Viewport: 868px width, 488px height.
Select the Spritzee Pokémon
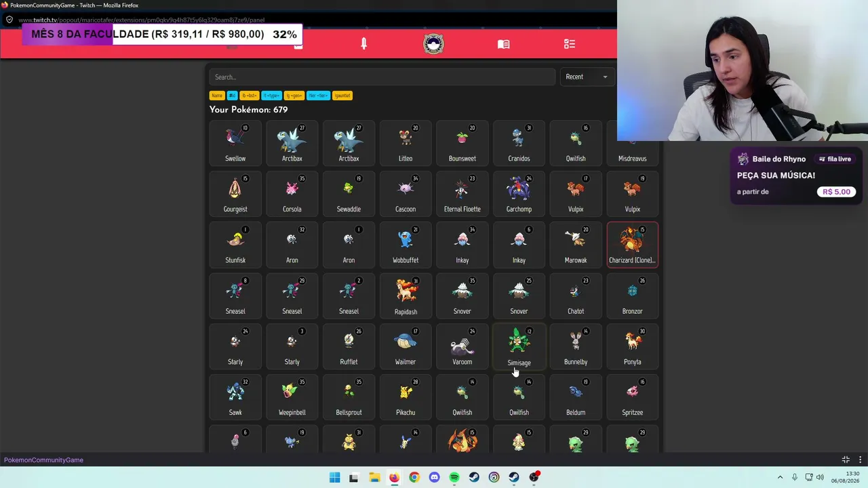(x=632, y=398)
